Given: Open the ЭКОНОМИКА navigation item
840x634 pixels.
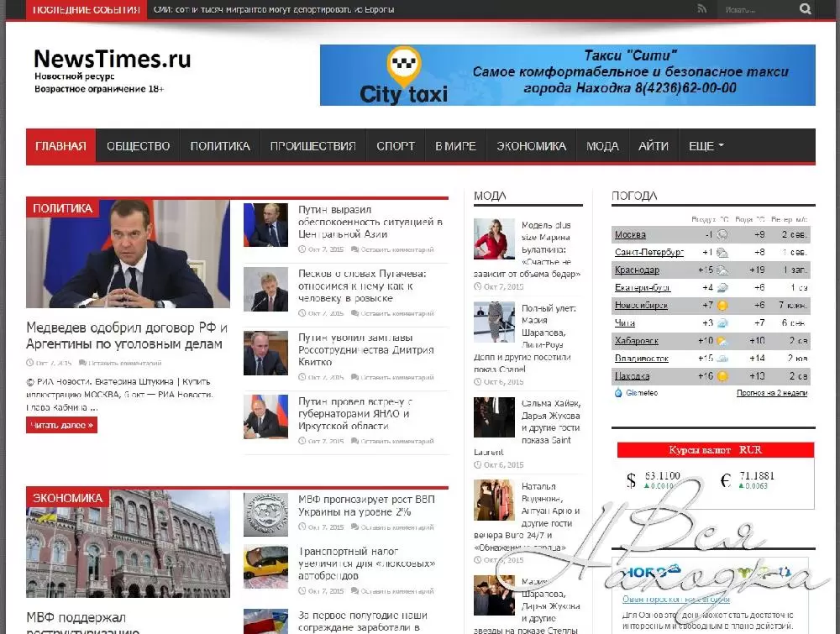Looking at the screenshot, I should 531,146.
